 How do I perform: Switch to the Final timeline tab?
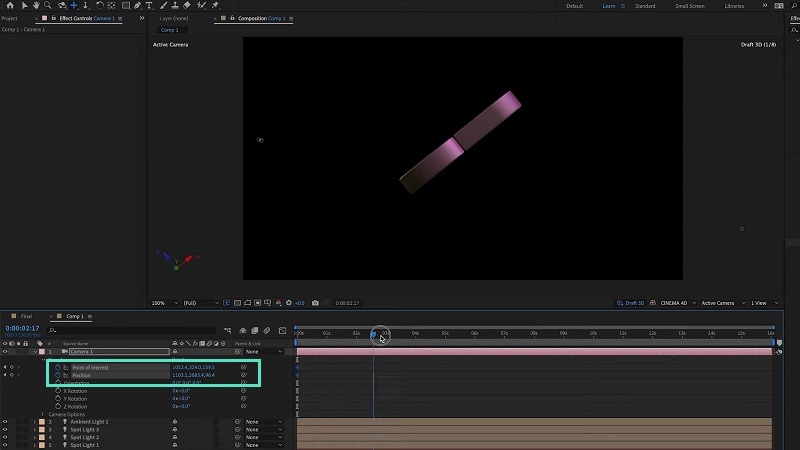(27, 316)
